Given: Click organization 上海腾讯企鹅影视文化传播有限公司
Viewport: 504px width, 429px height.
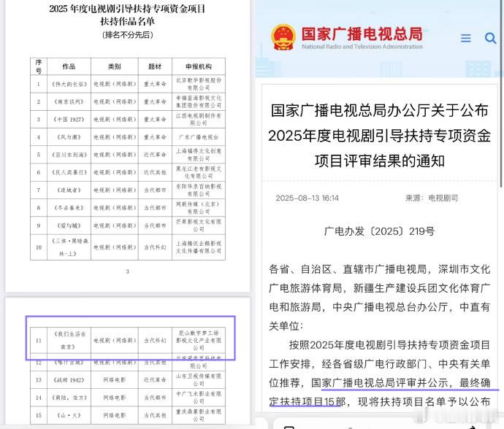Looking at the screenshot, I should pyautogui.click(x=199, y=247).
